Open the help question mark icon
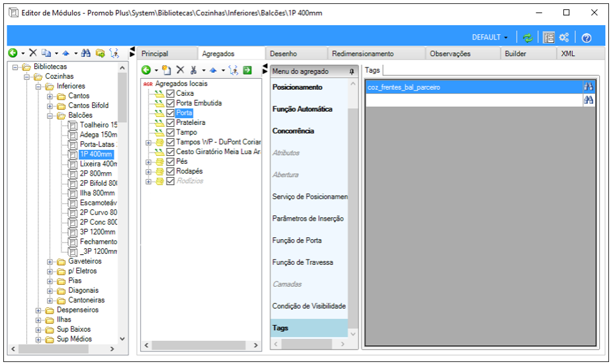The width and height of the screenshot is (611, 364). click(587, 38)
